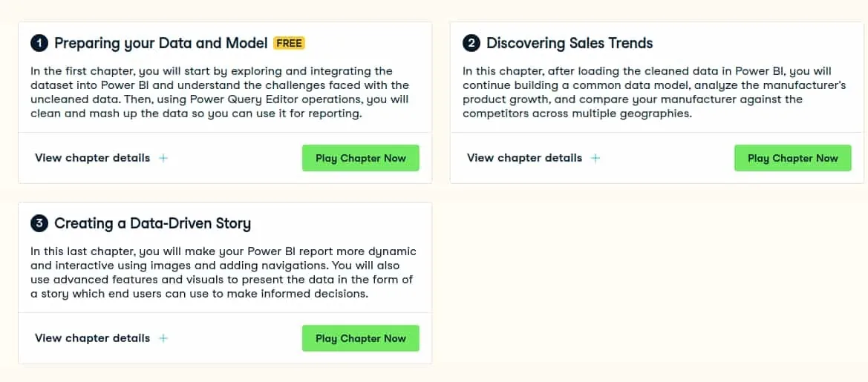Click the description starting 'In this last chapter'
The height and width of the screenshot is (382, 868).
pyautogui.click(x=223, y=273)
